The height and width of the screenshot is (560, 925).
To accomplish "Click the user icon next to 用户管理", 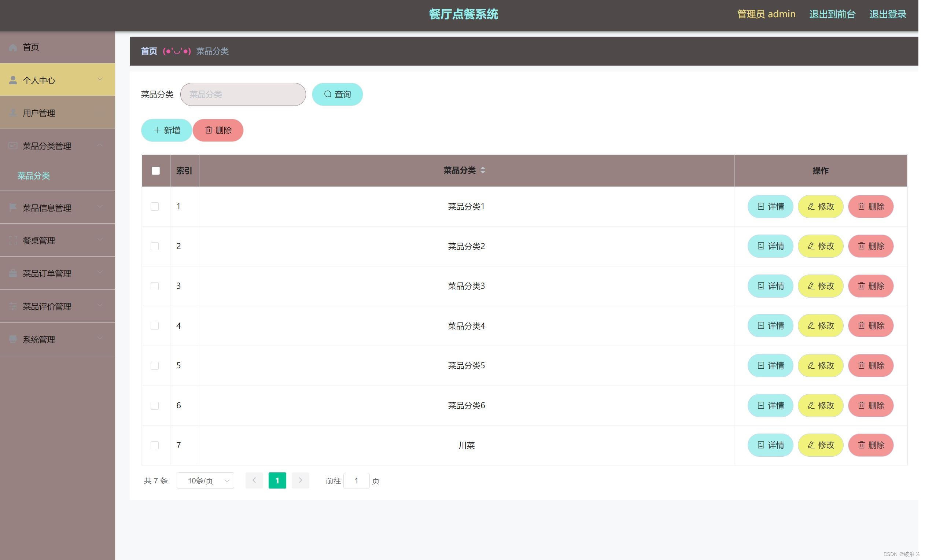I will (13, 113).
